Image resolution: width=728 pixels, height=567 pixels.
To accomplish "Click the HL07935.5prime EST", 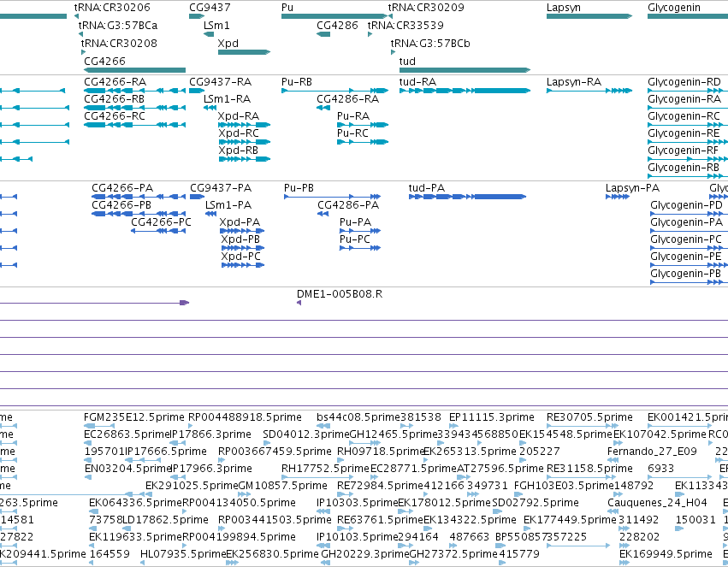I will (x=144, y=563).
